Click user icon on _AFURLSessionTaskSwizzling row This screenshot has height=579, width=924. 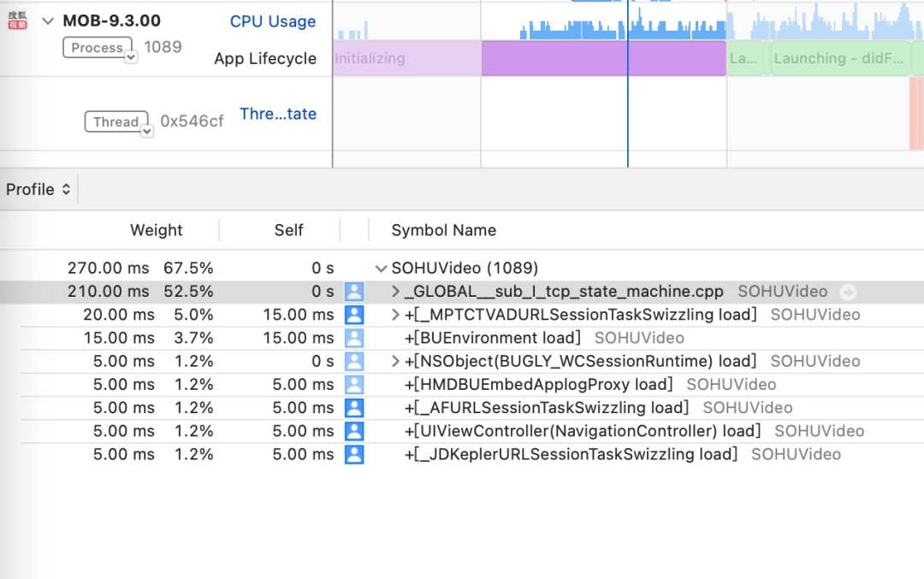[x=354, y=408]
